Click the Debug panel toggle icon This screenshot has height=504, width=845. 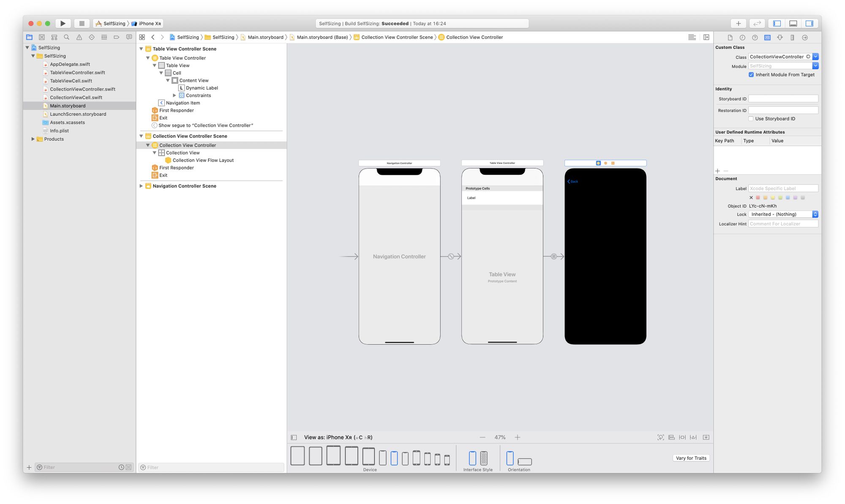click(x=795, y=23)
